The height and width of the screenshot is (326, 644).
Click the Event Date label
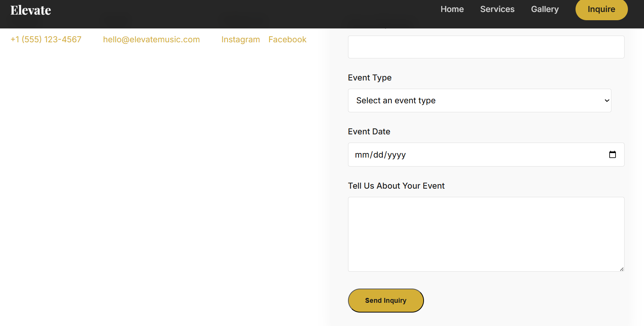click(x=369, y=132)
